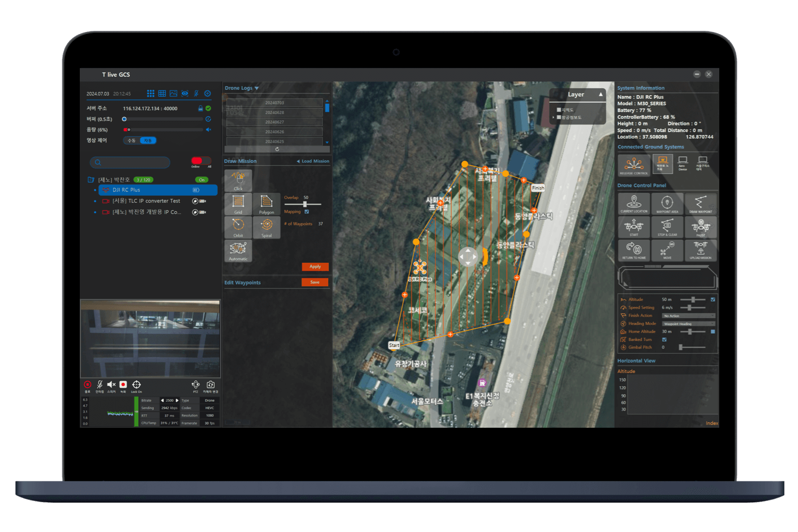Select DJI RC Plus in the device list
This screenshot has width=798, height=532.
click(x=157, y=190)
